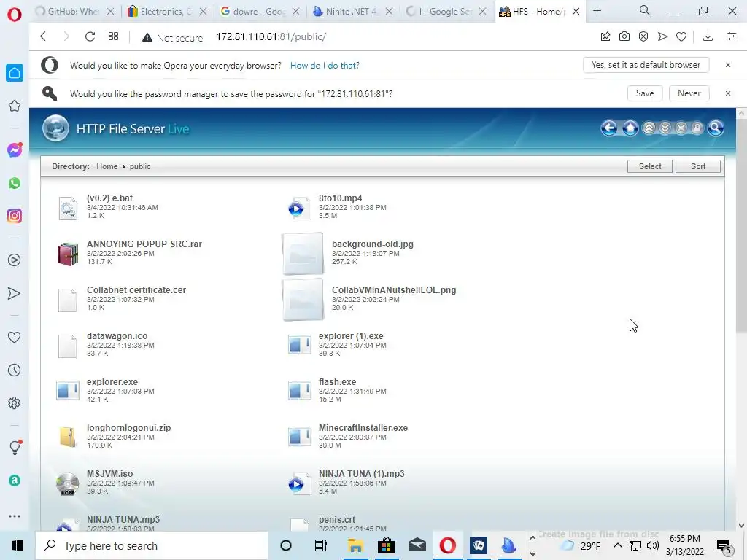This screenshot has width=747, height=560.
Task: Open datawagon.ico file
Action: (x=117, y=335)
